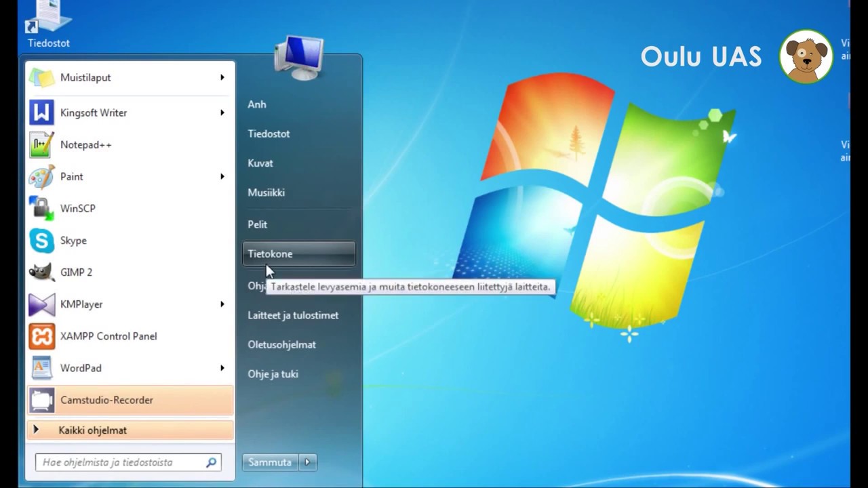
Task: Open Muistilaput sticky notes icon
Action: pos(41,77)
